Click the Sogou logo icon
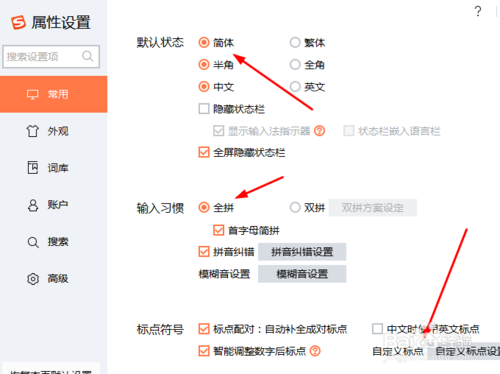The height and width of the screenshot is (374, 500). pos(18,22)
